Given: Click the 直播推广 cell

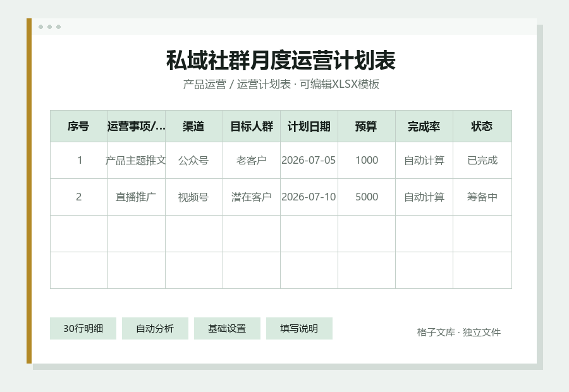Looking at the screenshot, I should point(137,197).
